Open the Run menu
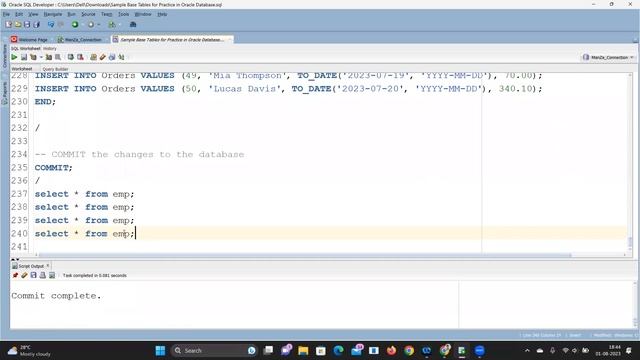The image size is (640, 360). tap(71, 14)
